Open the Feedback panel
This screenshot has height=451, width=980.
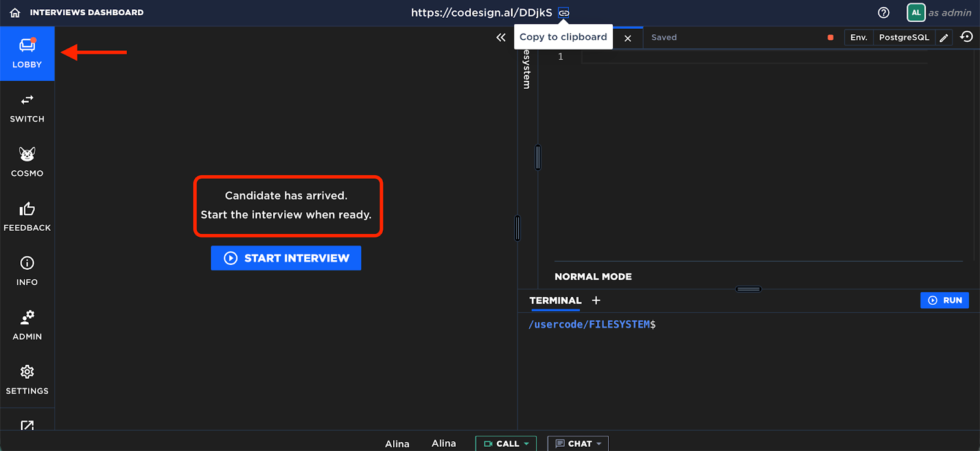pos(27,217)
